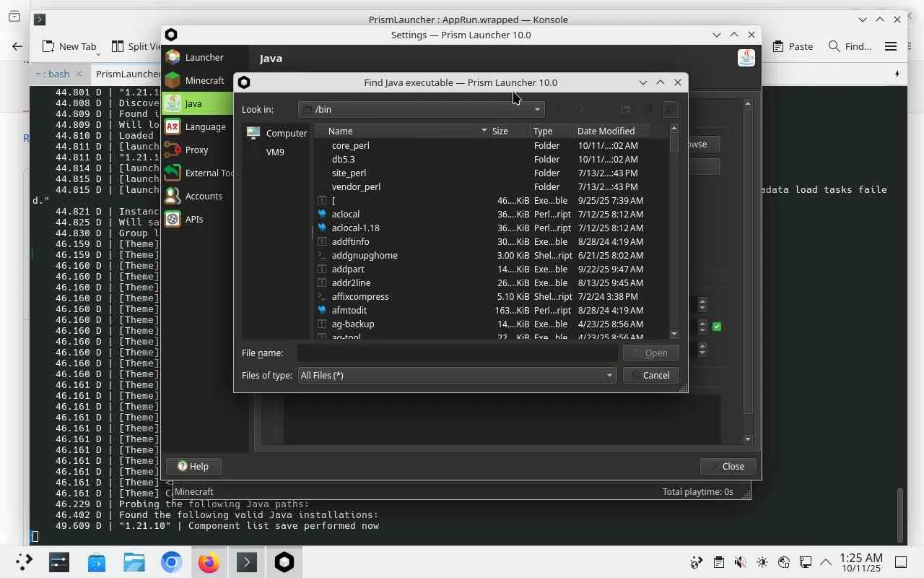
Task: Select the site_perl folder
Action: pos(349,173)
